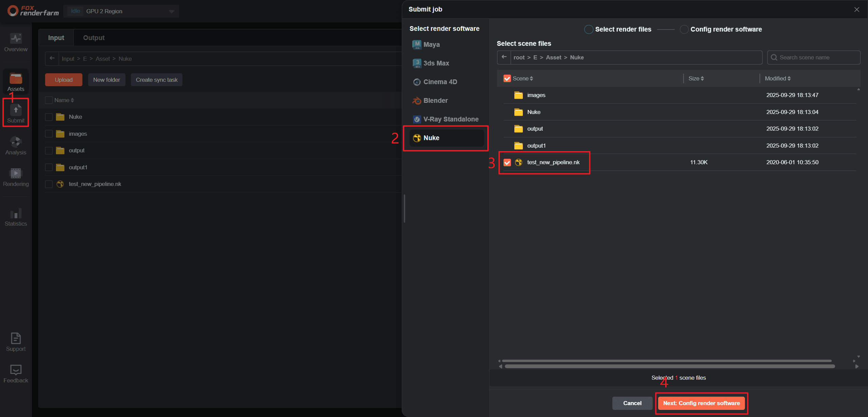Uncheck the test_new_pipeline.nk scene checkbox
Screen dimensions: 868x417
coord(507,163)
